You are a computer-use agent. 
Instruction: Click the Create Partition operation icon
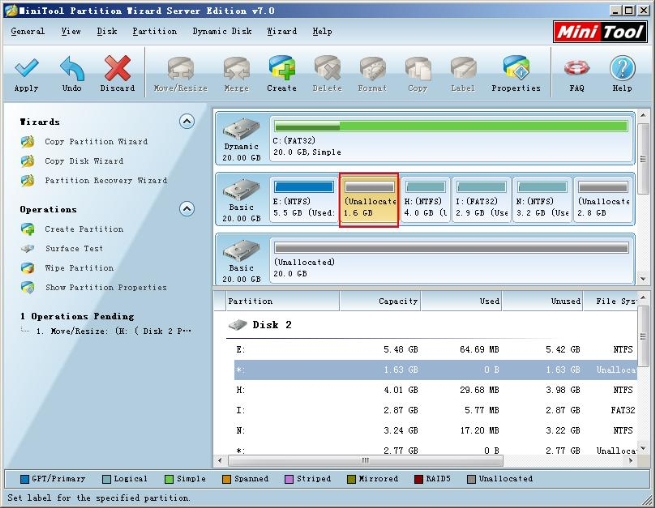click(x=28, y=229)
